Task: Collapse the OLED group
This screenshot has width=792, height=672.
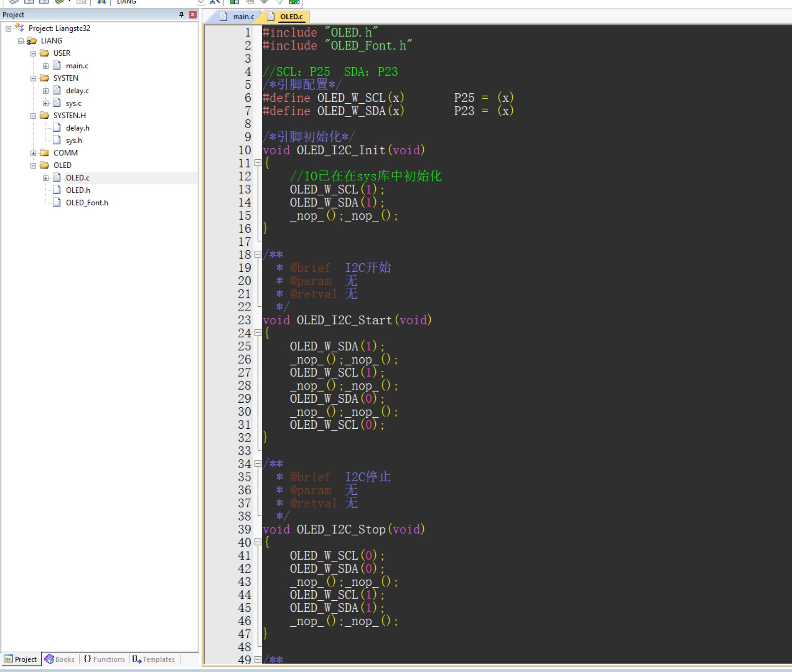Action: pos(33,166)
